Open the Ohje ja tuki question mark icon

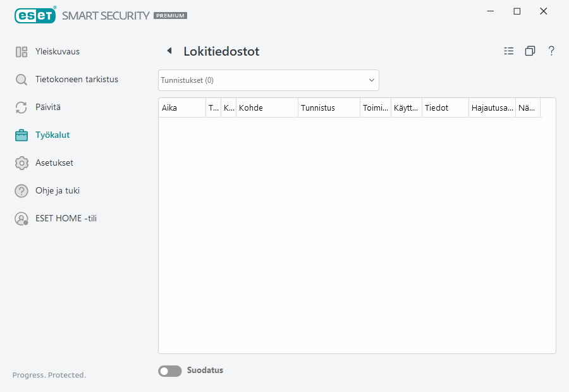pyautogui.click(x=21, y=190)
